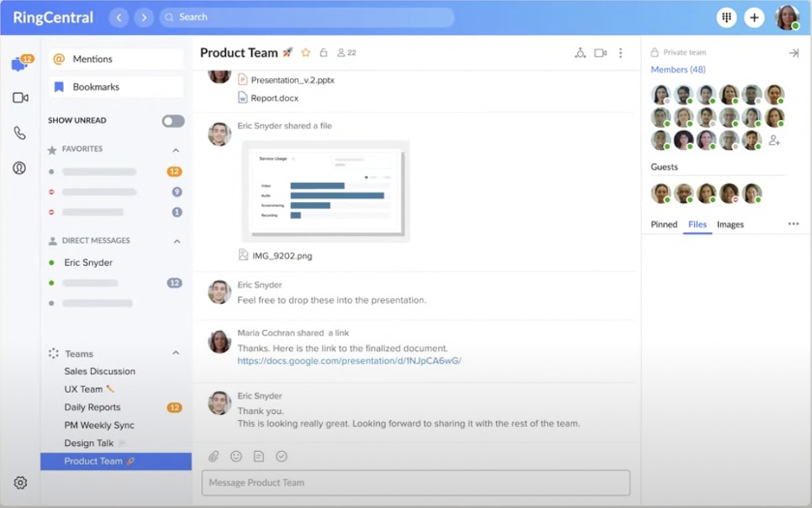Open the Daily Reports team
This screenshot has width=812, height=508.
92,407
